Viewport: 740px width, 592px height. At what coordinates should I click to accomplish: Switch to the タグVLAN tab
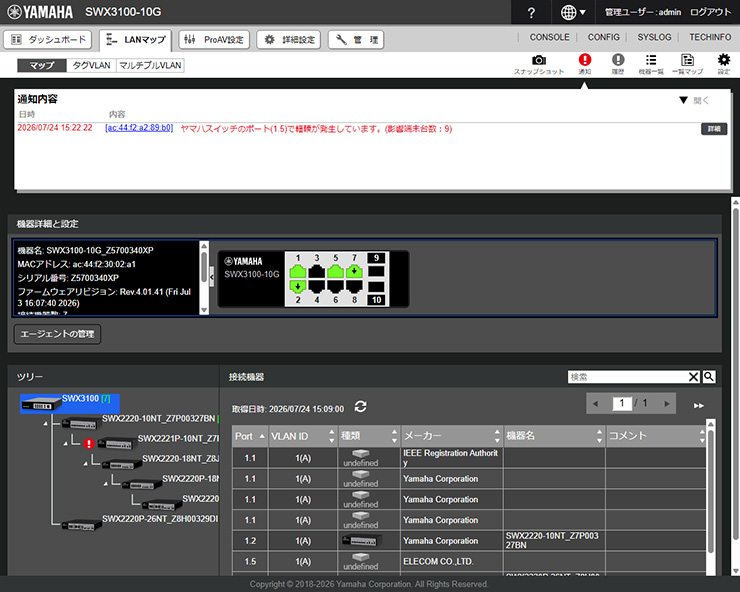pos(92,65)
